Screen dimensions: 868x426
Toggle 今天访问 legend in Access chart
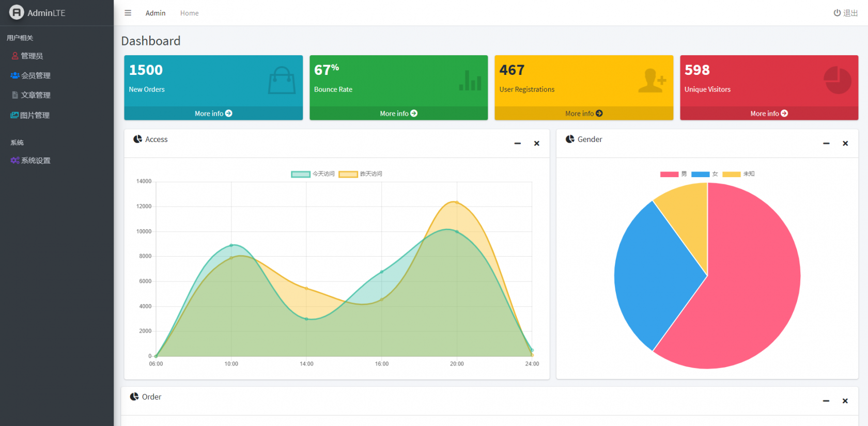[x=313, y=174]
